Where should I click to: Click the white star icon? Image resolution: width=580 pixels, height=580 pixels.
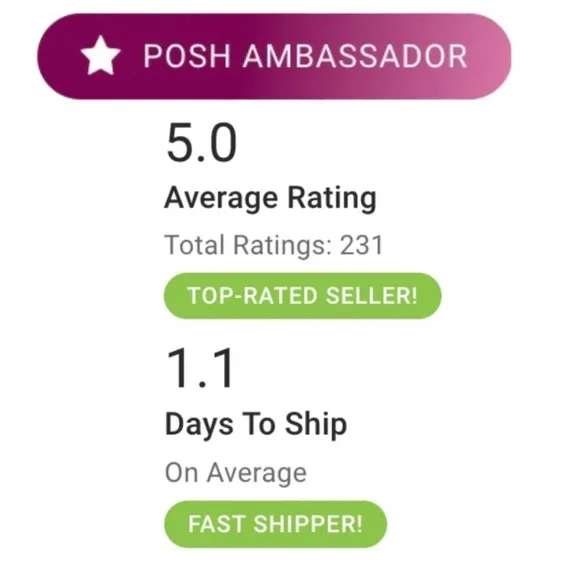pyautogui.click(x=100, y=56)
